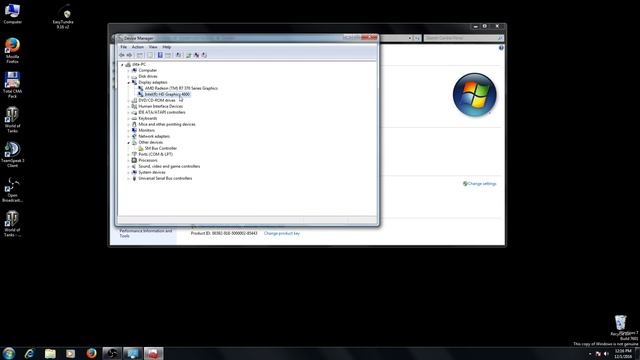
Task: Open the TeamSpeak 3 Client desktop icon
Action: coord(12,154)
